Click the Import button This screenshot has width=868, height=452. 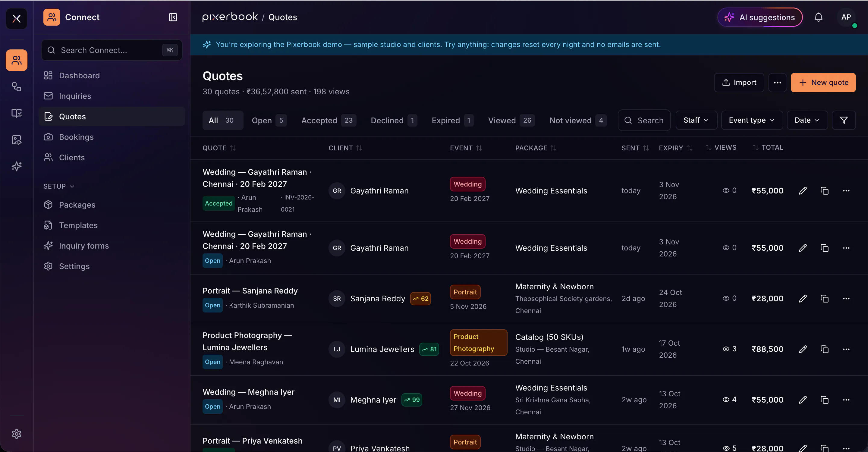click(739, 83)
